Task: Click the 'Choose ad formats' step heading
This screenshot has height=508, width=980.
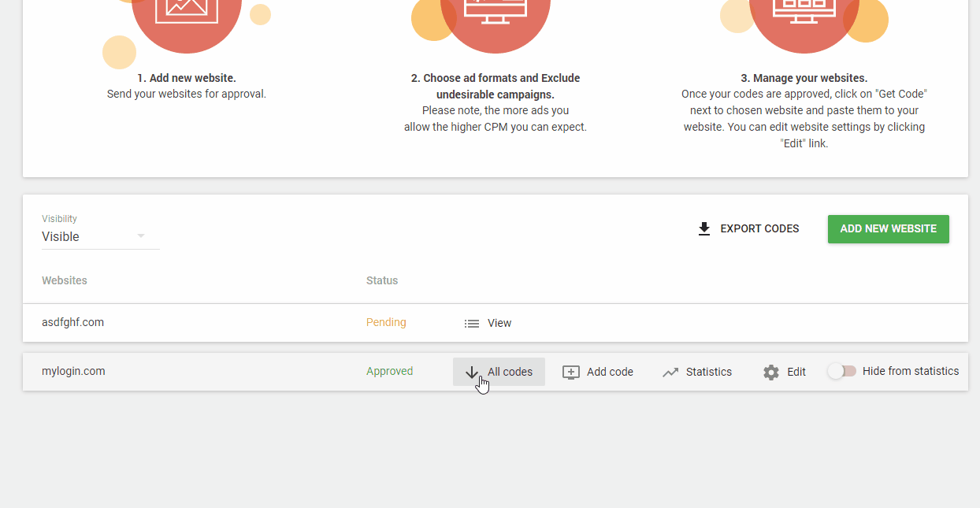Action: pyautogui.click(x=496, y=86)
